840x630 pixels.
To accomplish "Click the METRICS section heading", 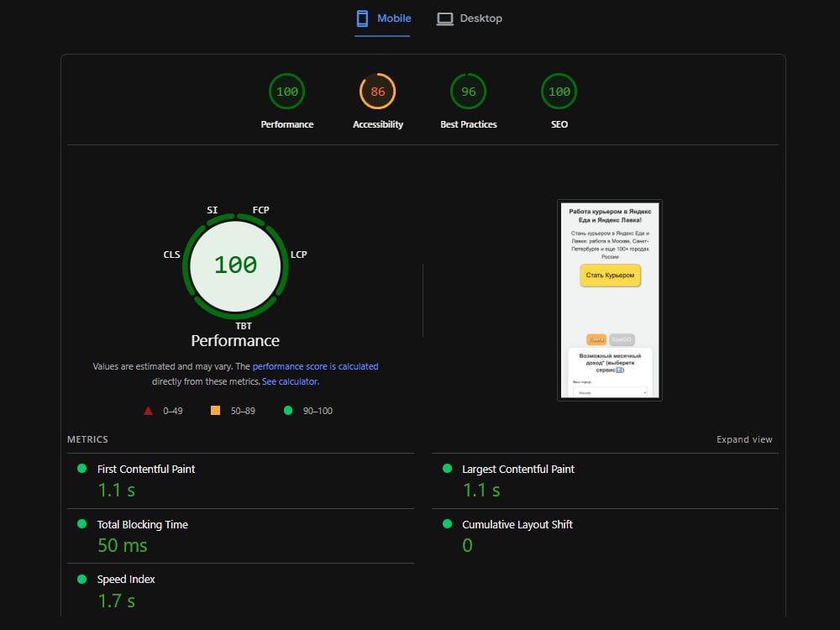I will click(87, 439).
